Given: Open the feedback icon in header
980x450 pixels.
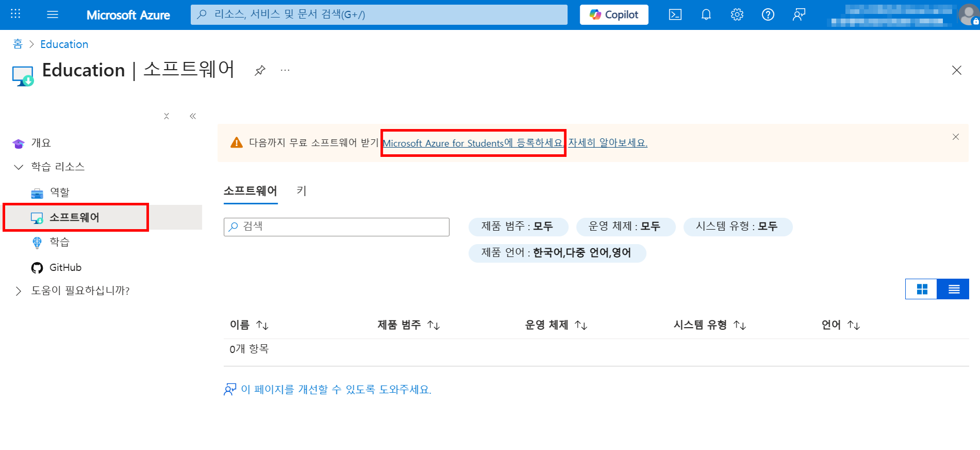Looking at the screenshot, I should 799,14.
